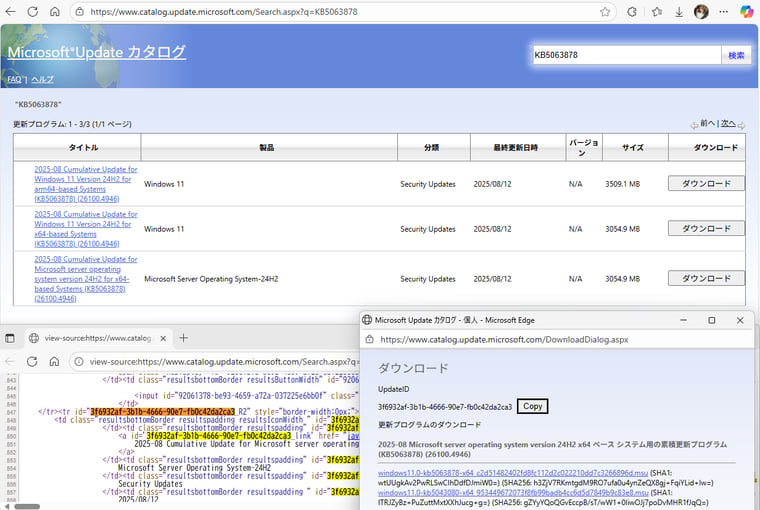Sort results by 製品 column header
This screenshot has height=510, width=760.
pos(267,147)
